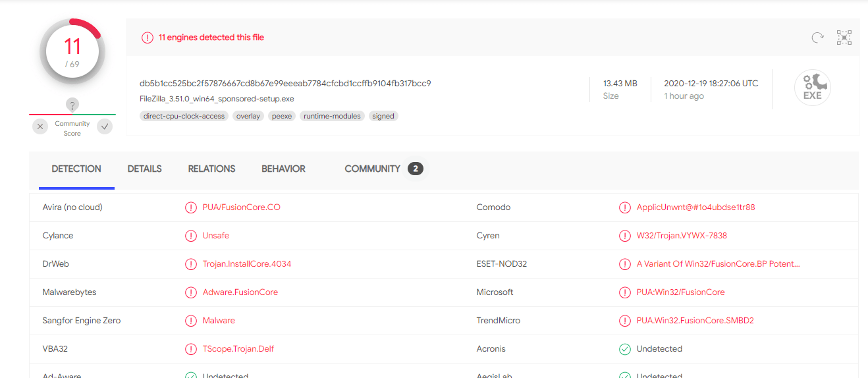Click the peexe tag

point(282,116)
